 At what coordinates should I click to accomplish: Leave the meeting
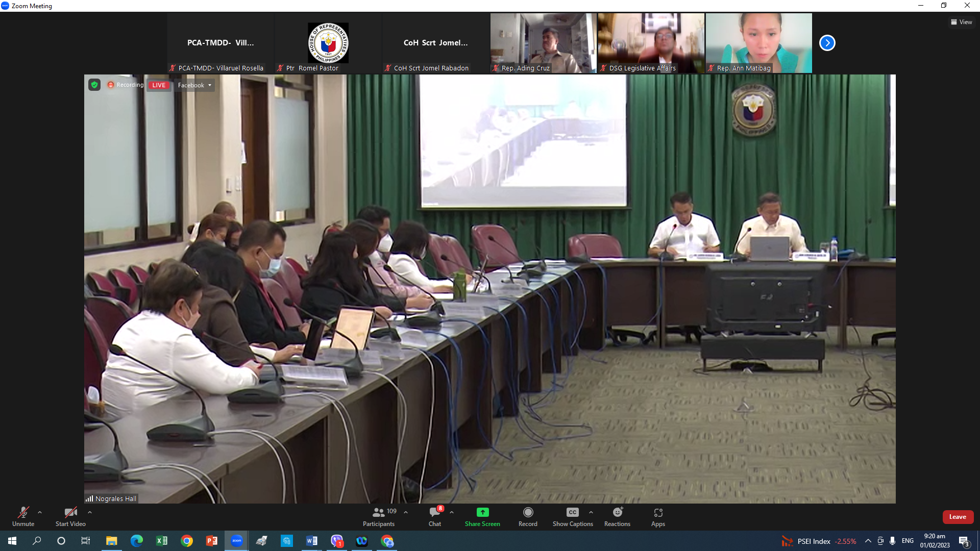pos(958,517)
